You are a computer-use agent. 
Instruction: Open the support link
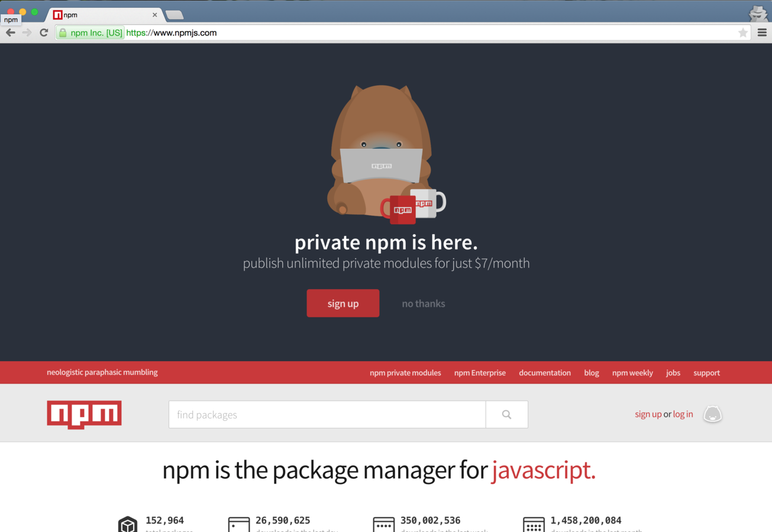(x=706, y=373)
